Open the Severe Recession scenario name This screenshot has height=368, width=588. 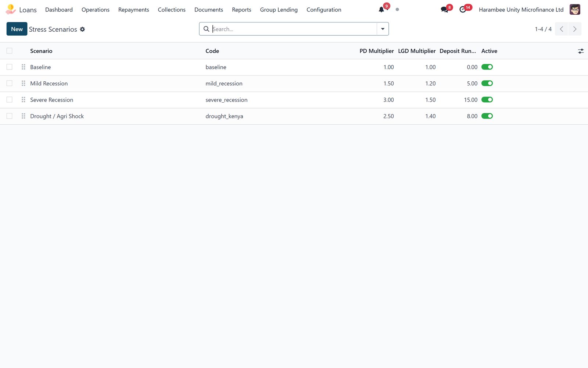[51, 100]
